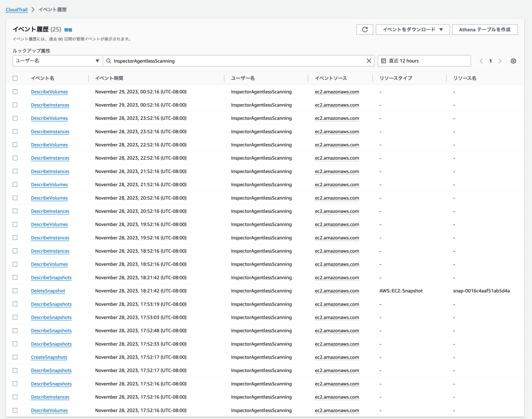Select the DeleteSnapshot event checkbox
The height and width of the screenshot is (419, 532).
[15, 291]
